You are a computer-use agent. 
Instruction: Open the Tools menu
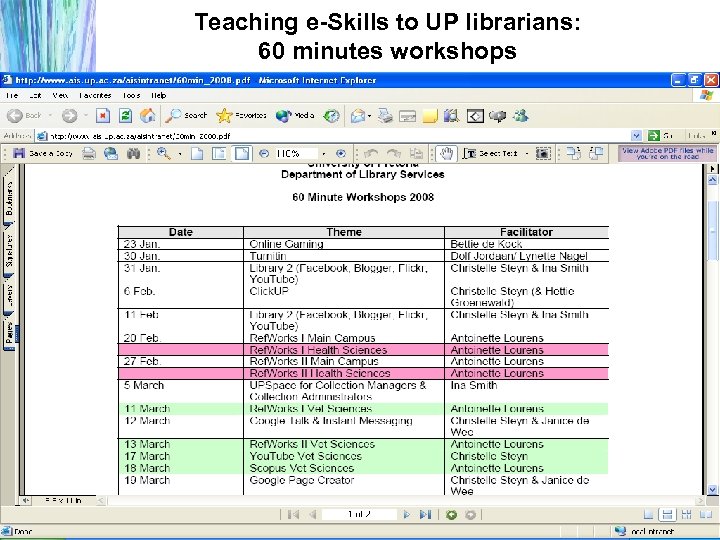point(131,96)
